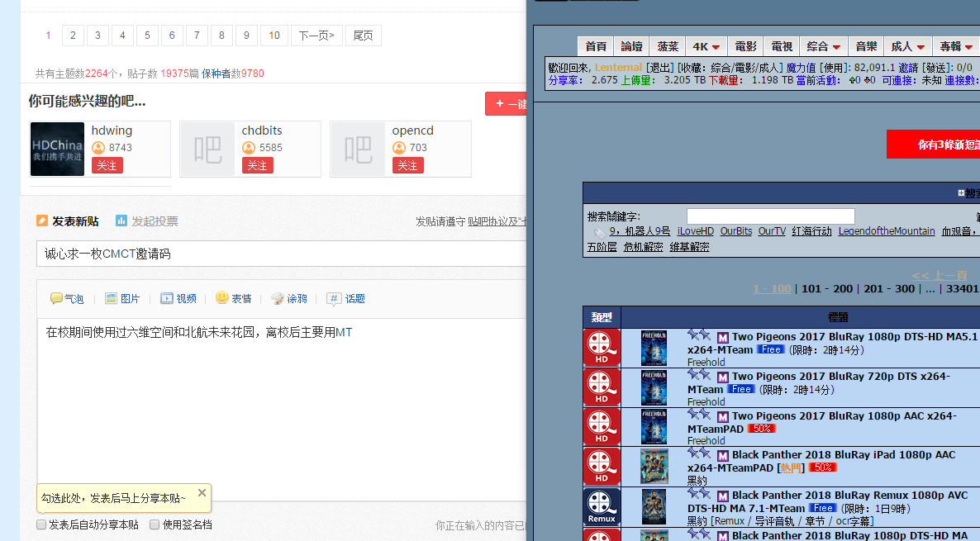Viewport: 980px width, 541px height.
Task: Click the search keyword input field
Action: pyautogui.click(x=771, y=216)
